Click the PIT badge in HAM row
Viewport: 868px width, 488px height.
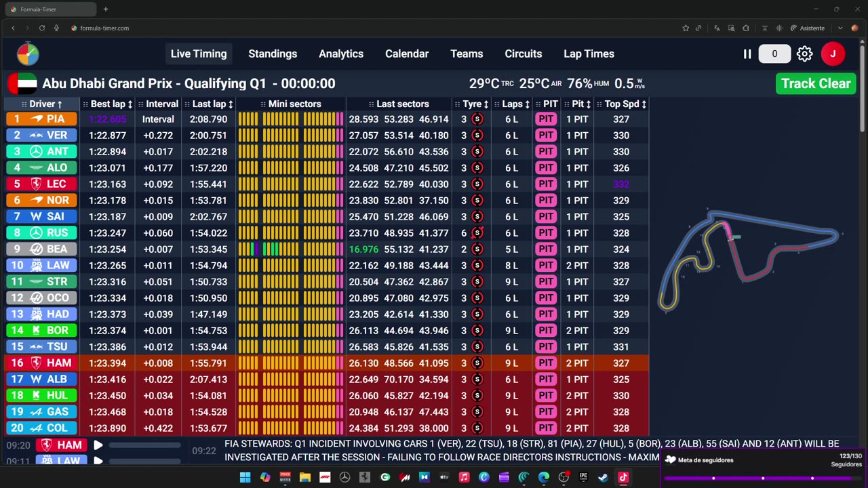[x=546, y=363]
